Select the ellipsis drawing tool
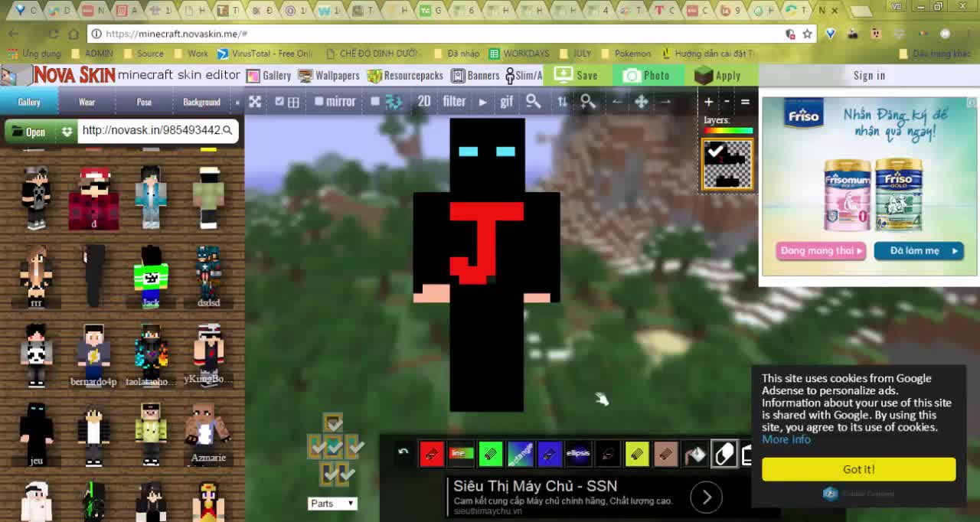The height and width of the screenshot is (522, 980). 578,454
